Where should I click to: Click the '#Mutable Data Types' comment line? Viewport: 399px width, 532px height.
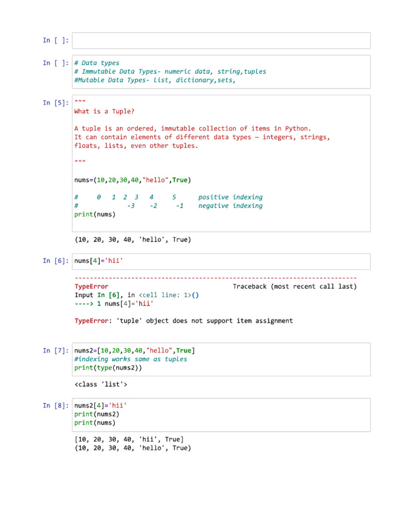155,80
